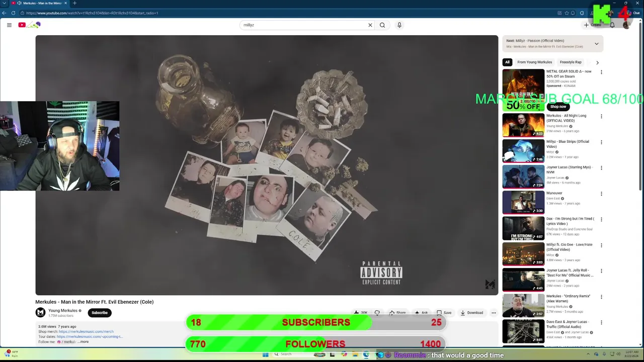Click the Merkules channel watermark on the video
The height and width of the screenshot is (362, 644).
[490, 285]
